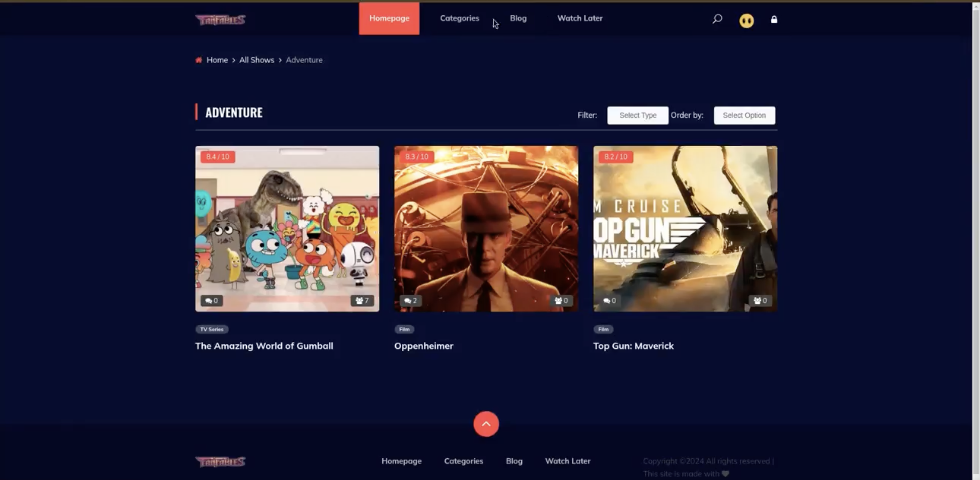Open Categories in header navigation

[460, 18]
